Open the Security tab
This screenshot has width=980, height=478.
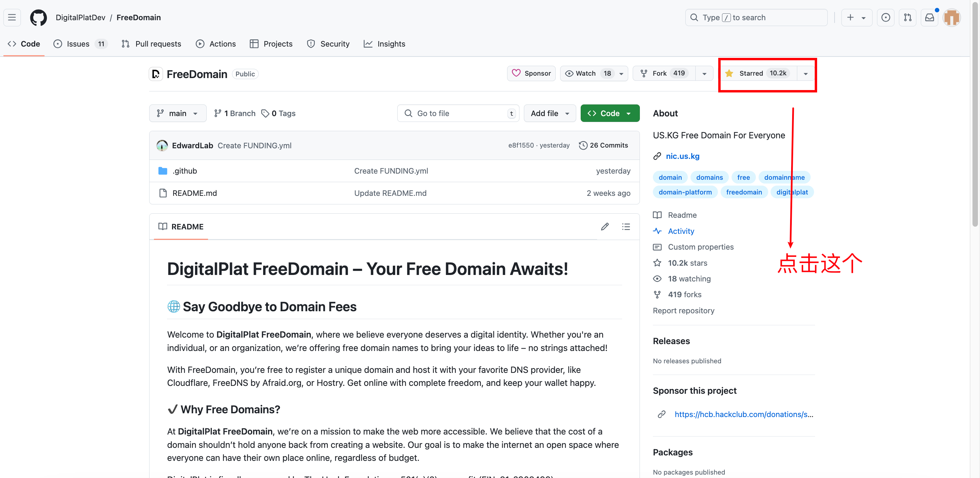pyautogui.click(x=328, y=44)
